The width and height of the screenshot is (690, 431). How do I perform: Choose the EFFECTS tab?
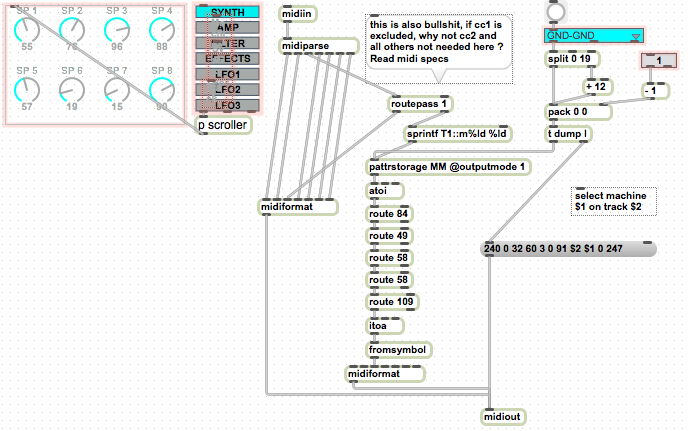click(x=227, y=58)
